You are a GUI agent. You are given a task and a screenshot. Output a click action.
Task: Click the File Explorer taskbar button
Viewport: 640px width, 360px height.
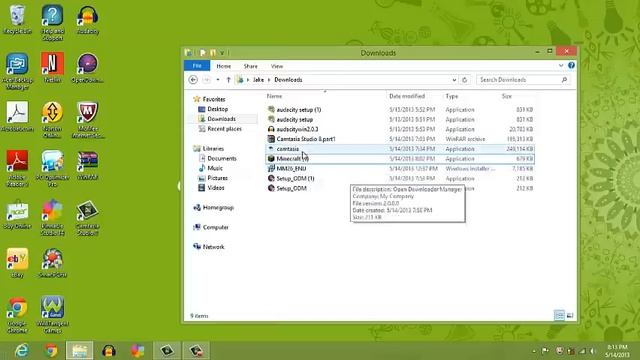(80, 351)
